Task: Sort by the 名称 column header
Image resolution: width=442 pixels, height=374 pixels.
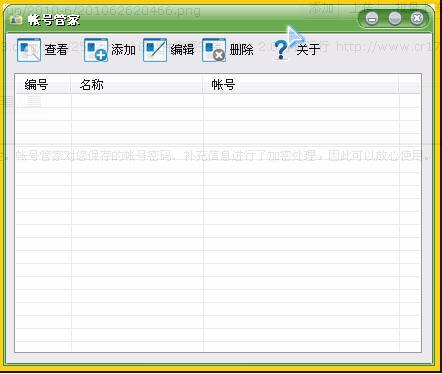Action: (x=137, y=84)
